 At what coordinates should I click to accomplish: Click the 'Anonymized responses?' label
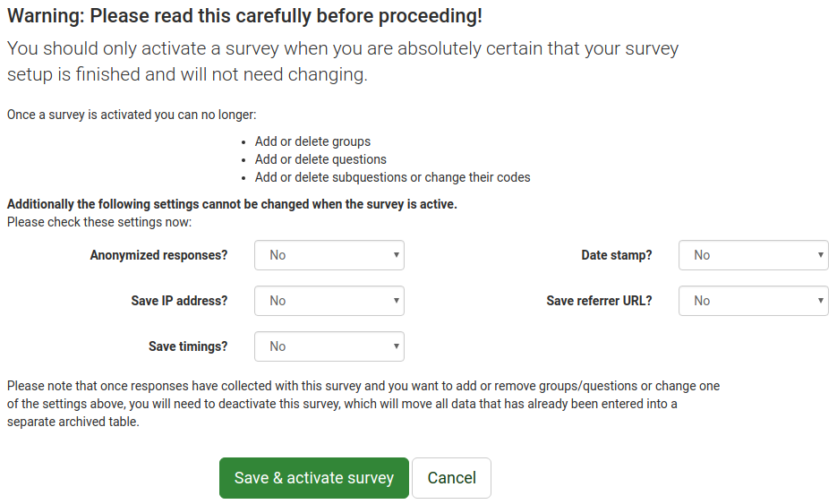(158, 255)
